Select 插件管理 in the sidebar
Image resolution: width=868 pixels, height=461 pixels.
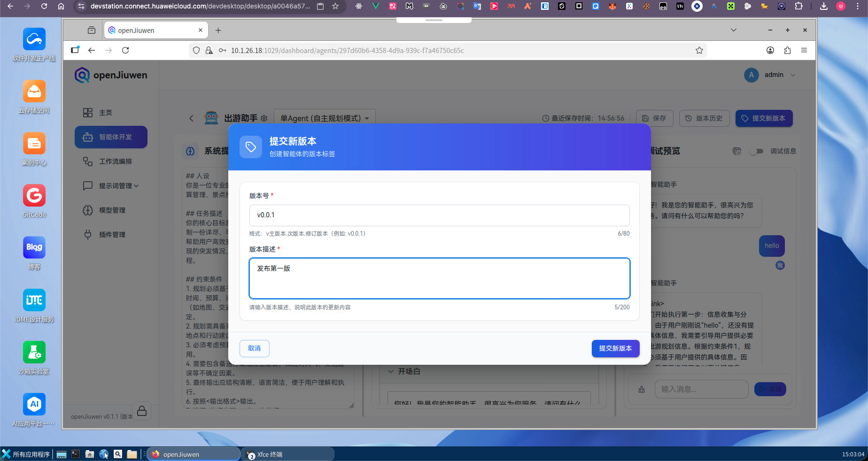point(111,235)
